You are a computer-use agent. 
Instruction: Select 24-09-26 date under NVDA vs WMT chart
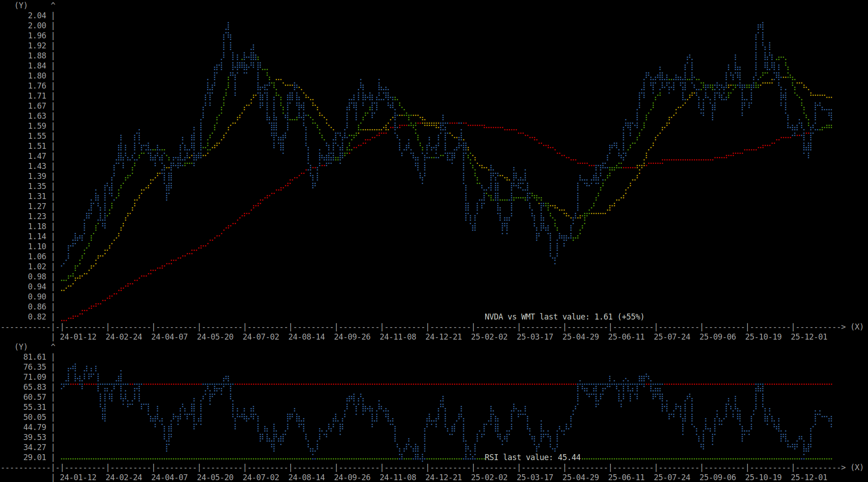[352, 337]
